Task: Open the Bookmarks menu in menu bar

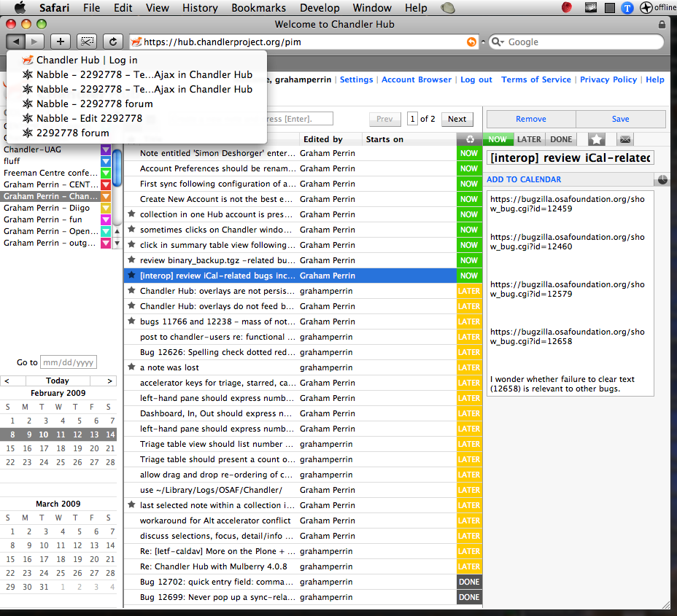Action: coord(258,8)
